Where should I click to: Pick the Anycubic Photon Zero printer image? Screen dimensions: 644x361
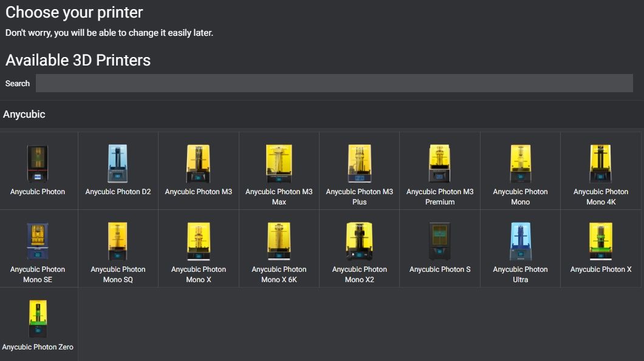[38, 319]
